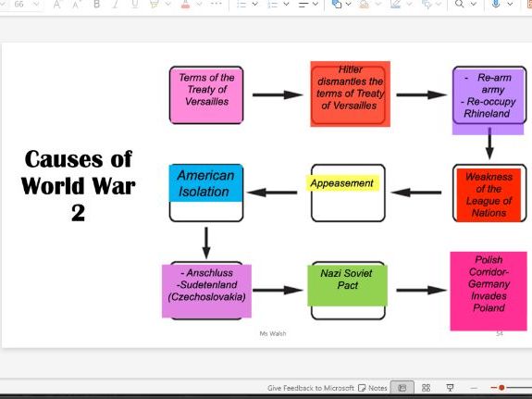Expand Shape Outline dropdown arrow

409,4
